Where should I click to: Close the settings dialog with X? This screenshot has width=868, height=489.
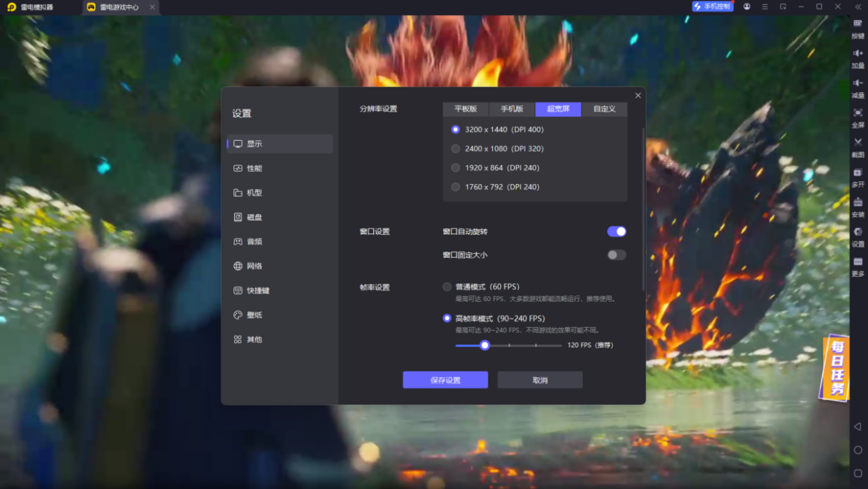click(x=638, y=96)
